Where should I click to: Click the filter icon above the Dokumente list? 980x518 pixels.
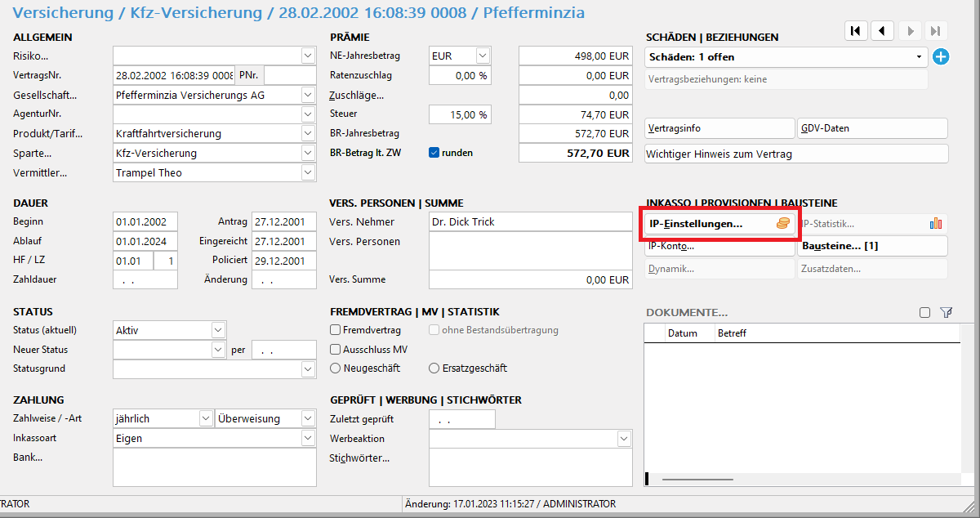[x=947, y=312]
